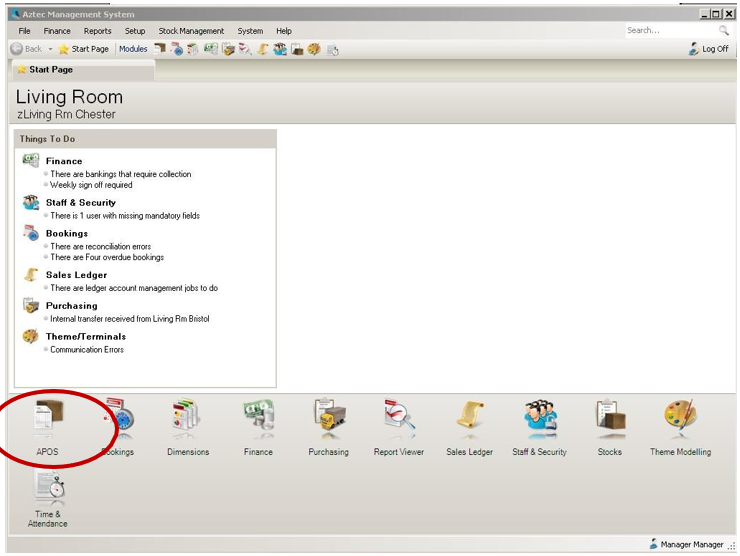
Task: Open the Report Viewer module
Action: coord(399,421)
